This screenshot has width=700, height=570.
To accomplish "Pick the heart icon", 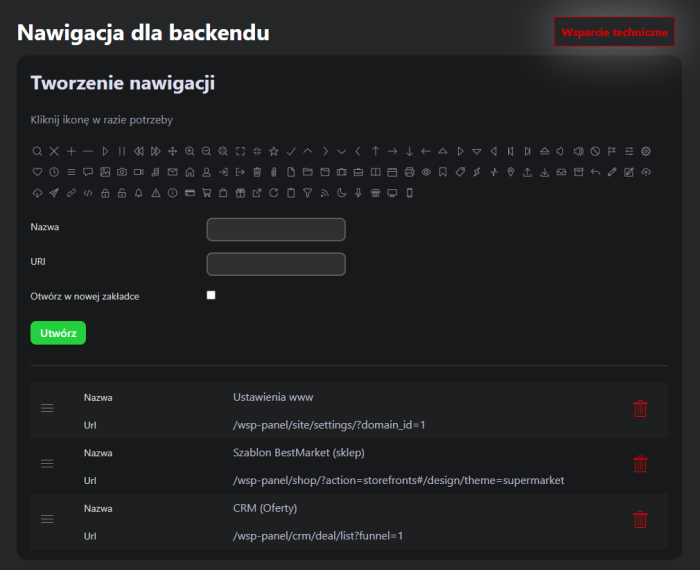I will tap(37, 172).
